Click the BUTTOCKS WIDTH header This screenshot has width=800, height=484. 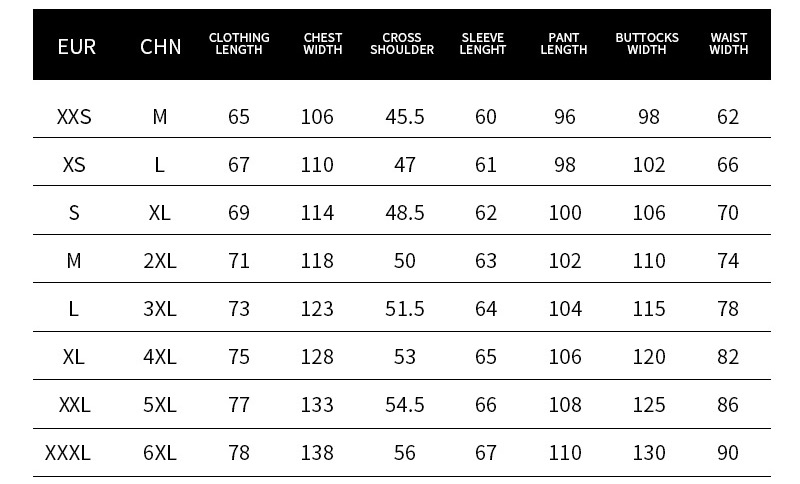pos(647,44)
